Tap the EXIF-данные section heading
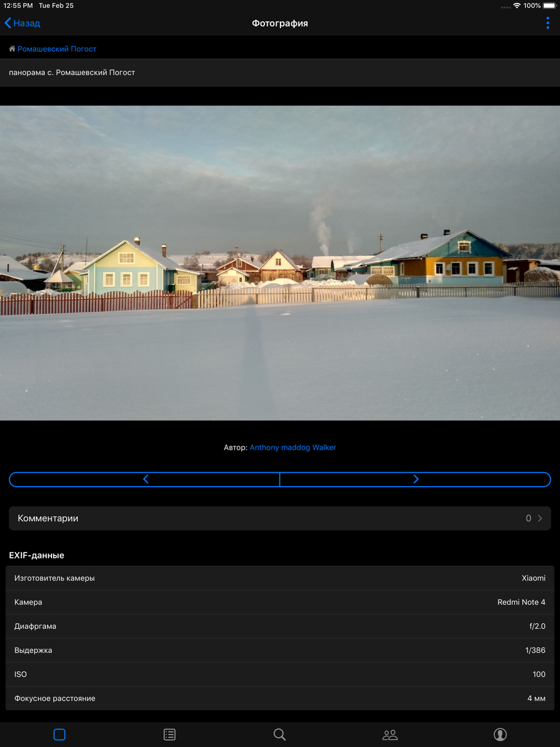This screenshot has height=747, width=560. click(x=36, y=555)
